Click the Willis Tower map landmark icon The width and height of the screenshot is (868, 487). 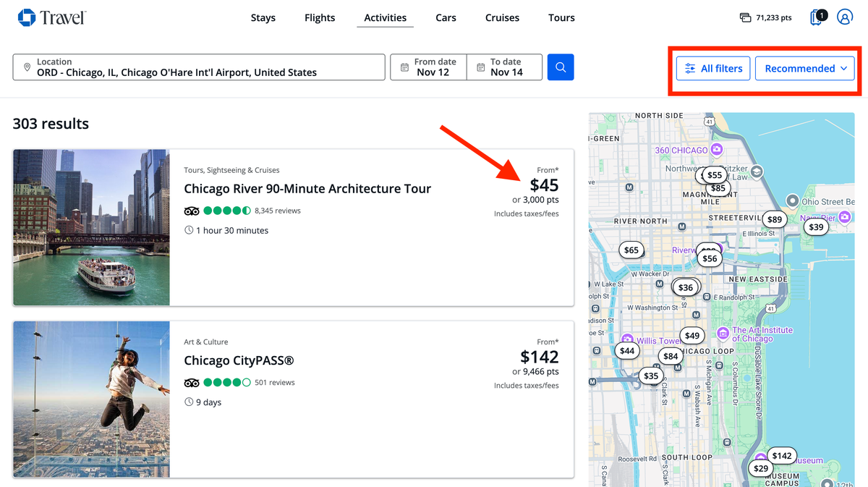tap(627, 339)
